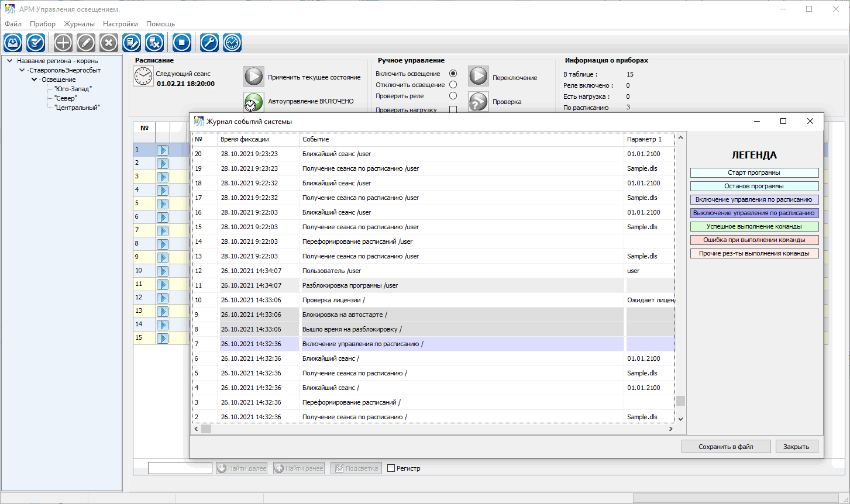
Task: Click the Переключение play icon
Action: [478, 77]
